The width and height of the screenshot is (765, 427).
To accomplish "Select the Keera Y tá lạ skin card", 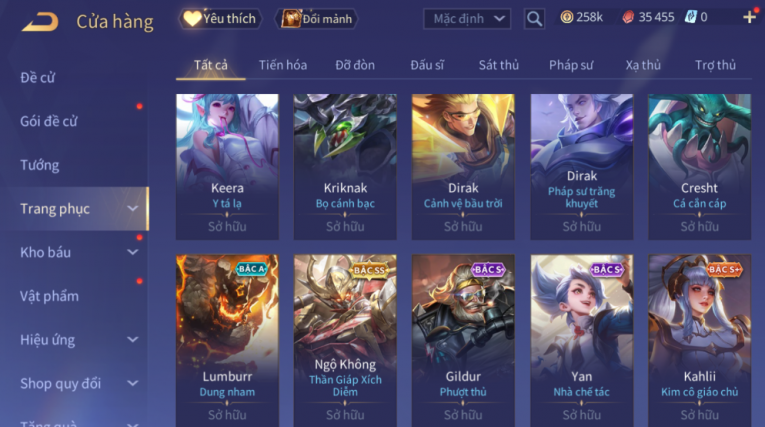I will pos(227,167).
